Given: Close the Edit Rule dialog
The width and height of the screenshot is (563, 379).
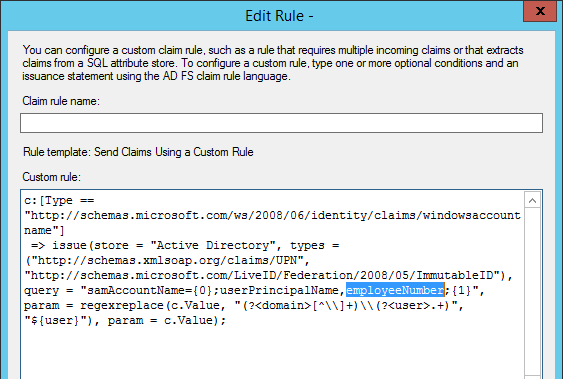Looking at the screenshot, I should pos(540,11).
